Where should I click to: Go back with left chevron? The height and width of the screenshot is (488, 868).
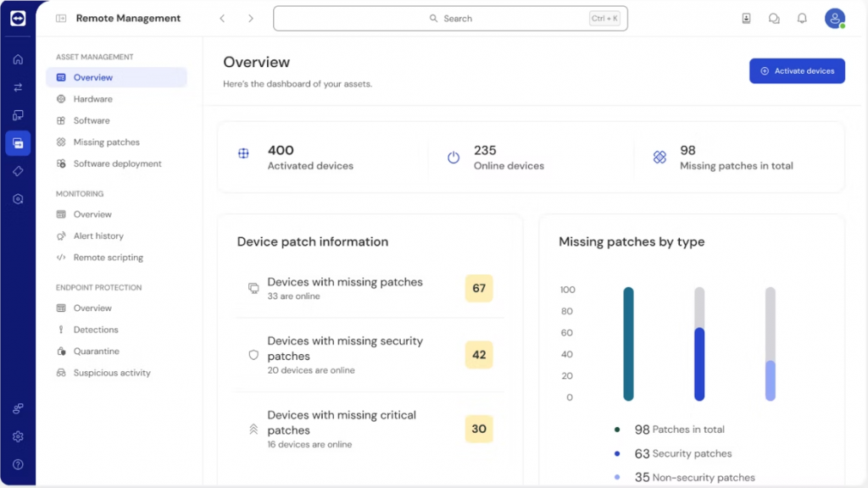(x=222, y=19)
